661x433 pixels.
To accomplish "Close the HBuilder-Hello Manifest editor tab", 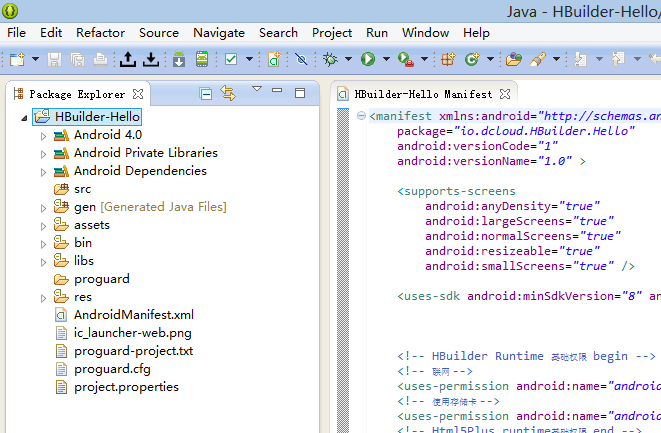I will pyautogui.click(x=505, y=94).
